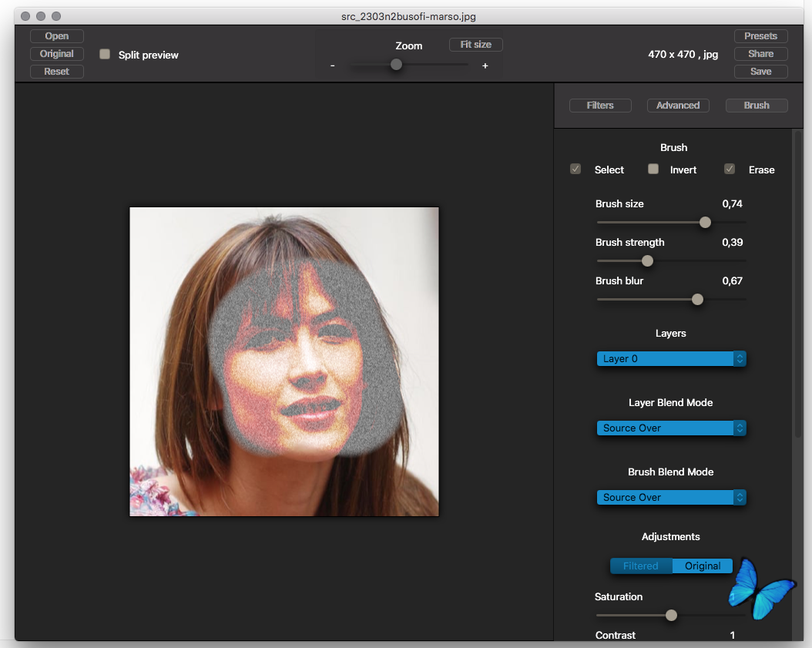Enable the Invert checkbox
This screenshot has height=648, width=812.
click(653, 169)
